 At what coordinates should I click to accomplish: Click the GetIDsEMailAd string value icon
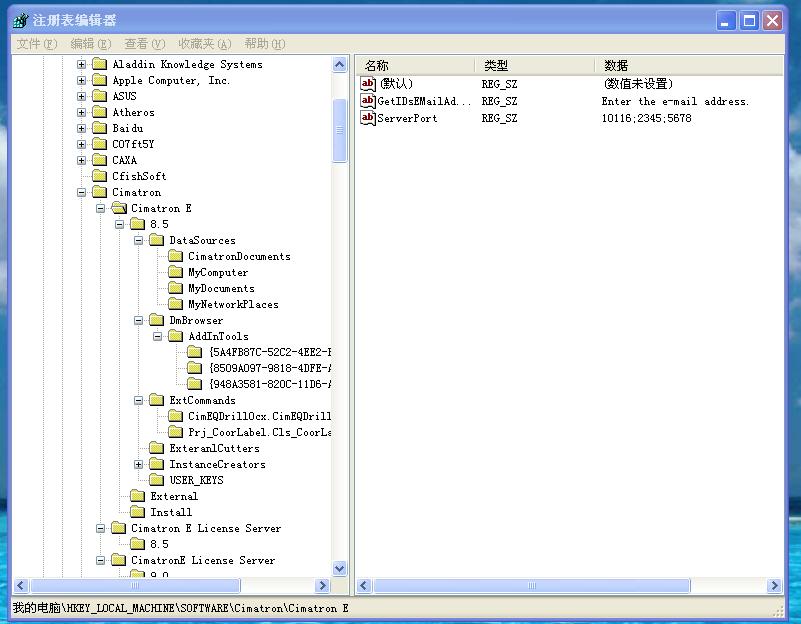click(x=368, y=101)
